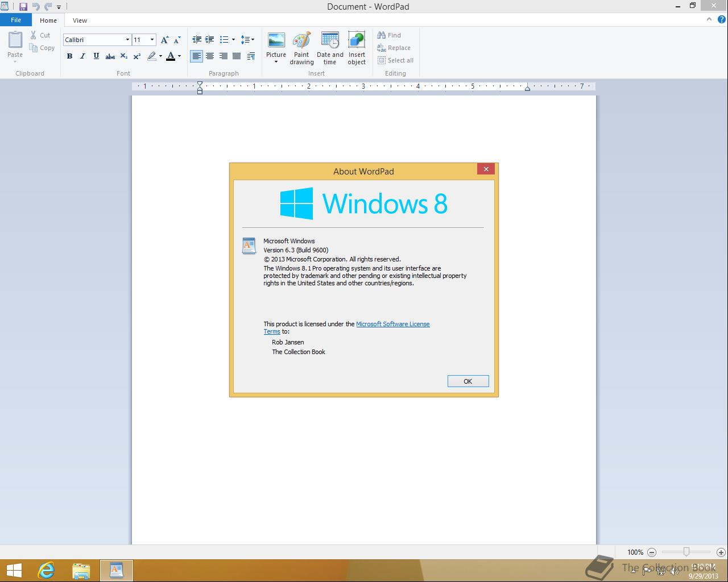
Task: Select Align text left
Action: 196,56
